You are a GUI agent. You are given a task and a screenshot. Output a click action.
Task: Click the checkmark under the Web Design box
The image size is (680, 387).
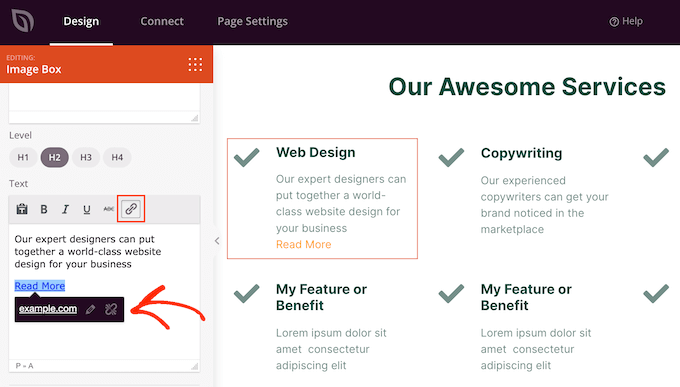click(x=246, y=293)
